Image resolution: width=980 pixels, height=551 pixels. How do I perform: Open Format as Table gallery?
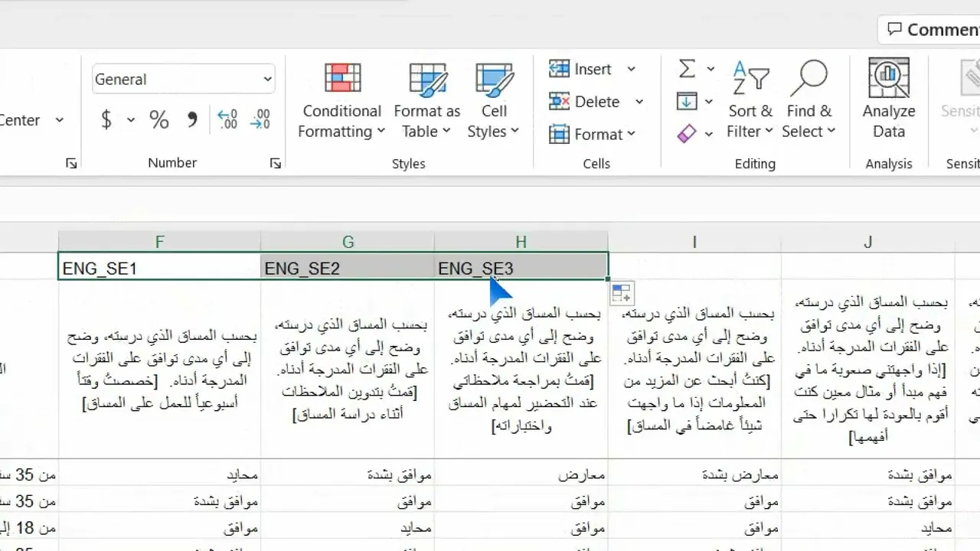[x=427, y=101]
